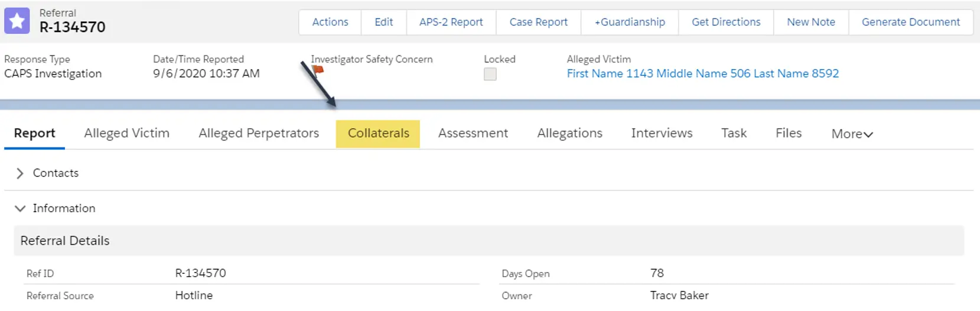The width and height of the screenshot is (980, 311).
Task: Click the orange Investigator Safety Concern flag
Action: (318, 72)
